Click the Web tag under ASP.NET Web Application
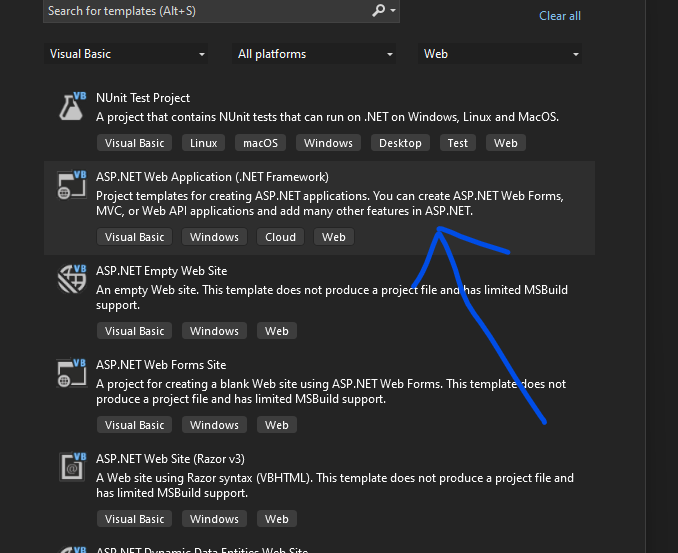The width and height of the screenshot is (678, 553). point(334,237)
